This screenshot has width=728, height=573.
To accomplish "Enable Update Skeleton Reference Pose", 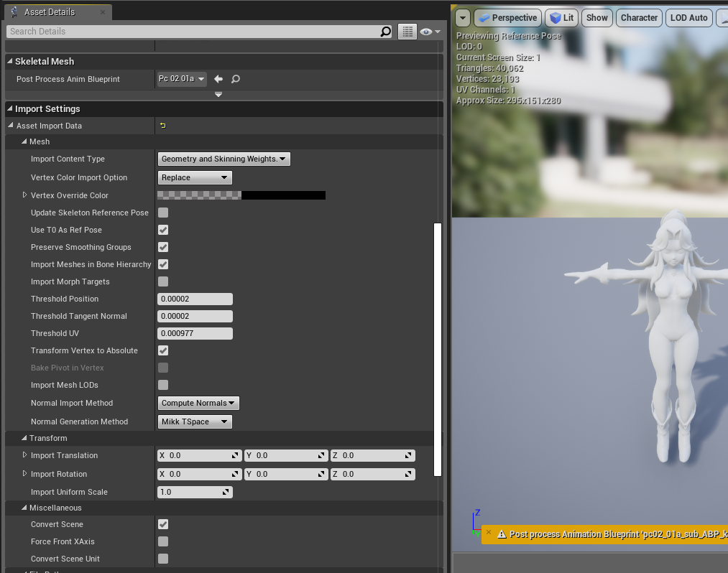I will pyautogui.click(x=163, y=213).
